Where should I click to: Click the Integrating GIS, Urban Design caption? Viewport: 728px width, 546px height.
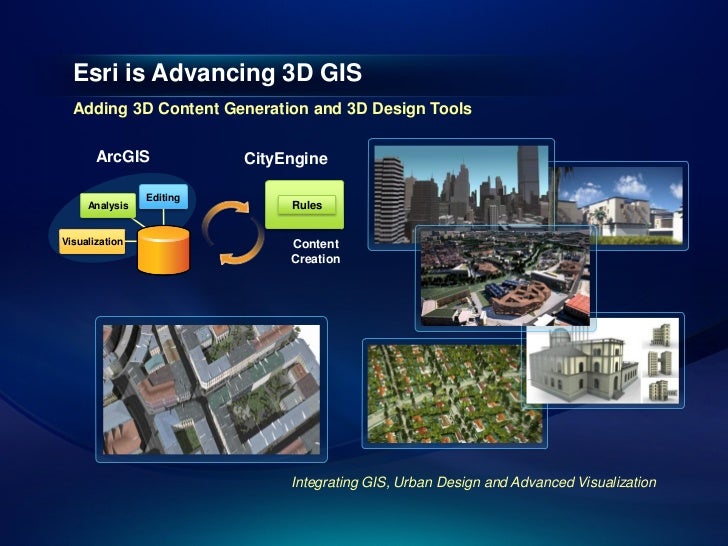pyautogui.click(x=474, y=482)
